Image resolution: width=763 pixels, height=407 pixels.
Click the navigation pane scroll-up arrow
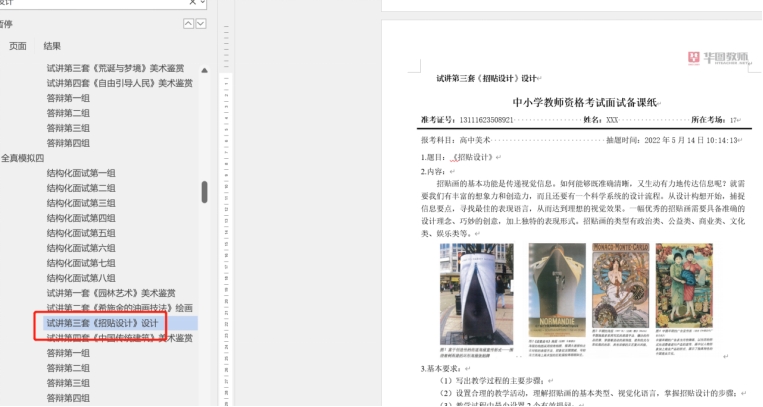point(205,71)
